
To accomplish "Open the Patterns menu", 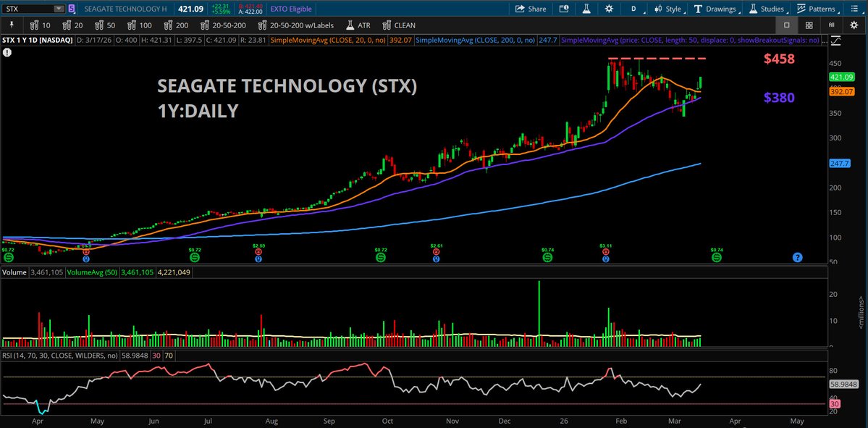I will coord(817,9).
